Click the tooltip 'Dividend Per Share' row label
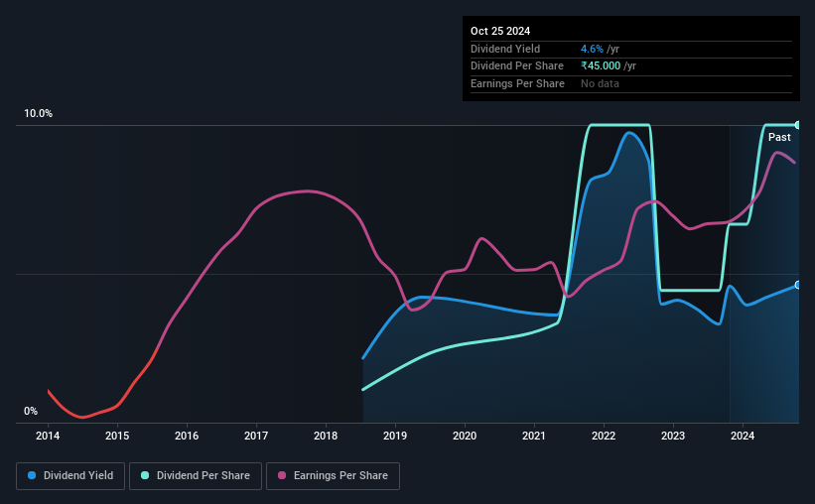The height and width of the screenshot is (504, 815). pyautogui.click(x=517, y=66)
